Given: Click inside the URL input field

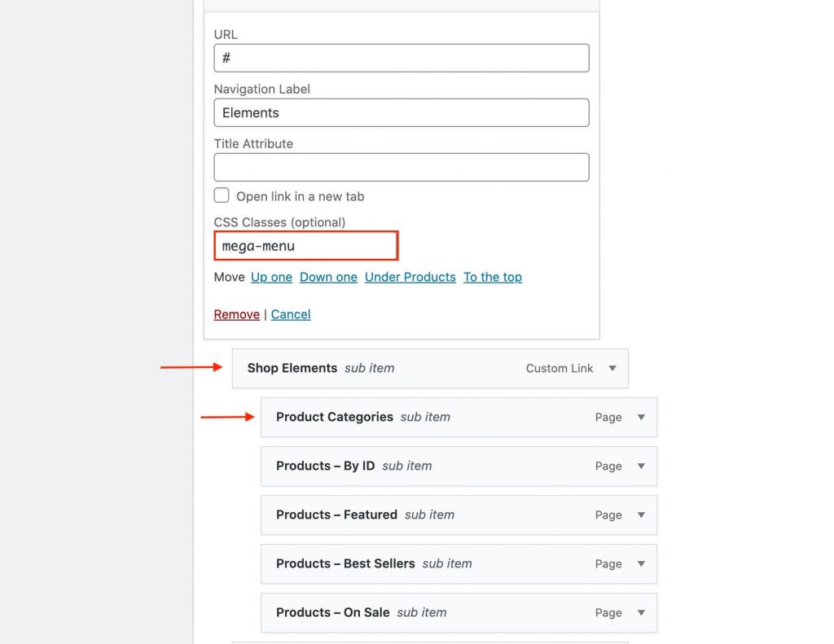Looking at the screenshot, I should pyautogui.click(x=401, y=58).
